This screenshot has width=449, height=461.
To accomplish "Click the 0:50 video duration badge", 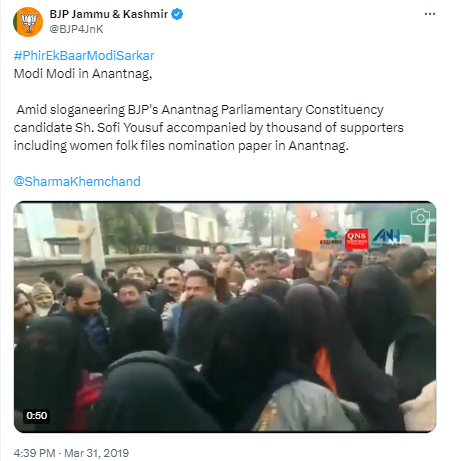I will [x=37, y=416].
